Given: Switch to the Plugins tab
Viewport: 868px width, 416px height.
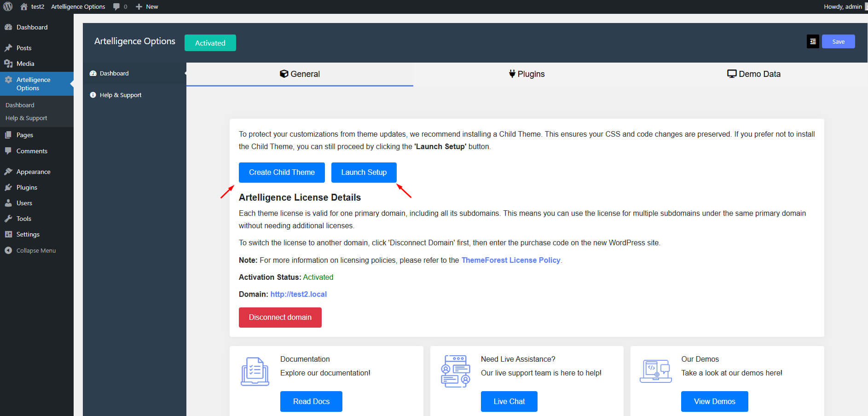Looking at the screenshot, I should pos(527,74).
